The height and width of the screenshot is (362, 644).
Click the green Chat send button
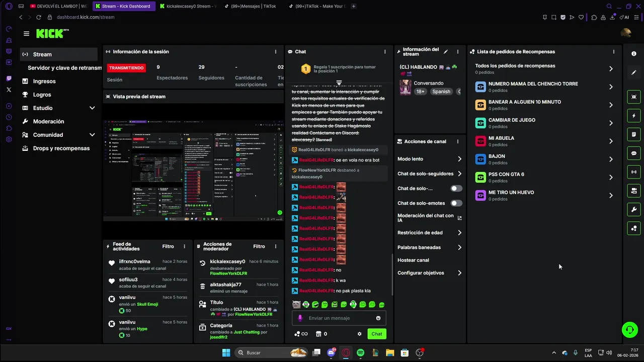coord(377,334)
